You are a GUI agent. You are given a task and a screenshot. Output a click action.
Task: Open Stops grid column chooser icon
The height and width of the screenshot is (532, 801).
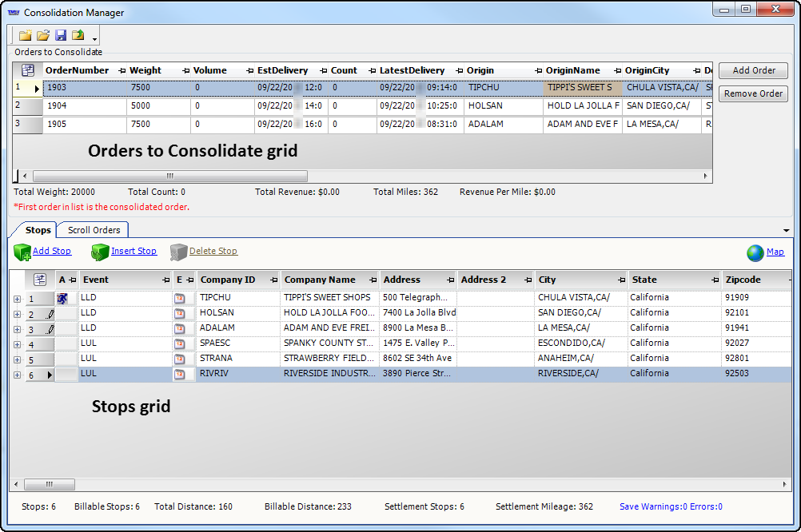tap(40, 280)
